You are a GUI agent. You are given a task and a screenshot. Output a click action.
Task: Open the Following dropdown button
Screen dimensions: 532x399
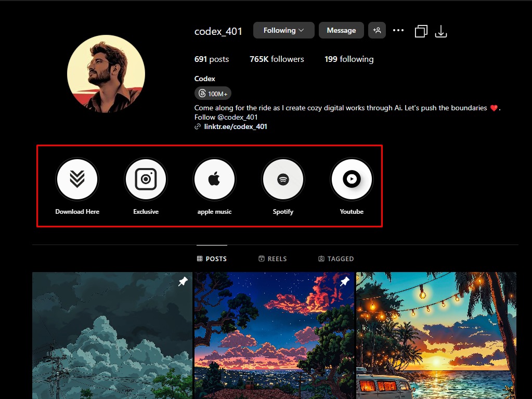(283, 31)
